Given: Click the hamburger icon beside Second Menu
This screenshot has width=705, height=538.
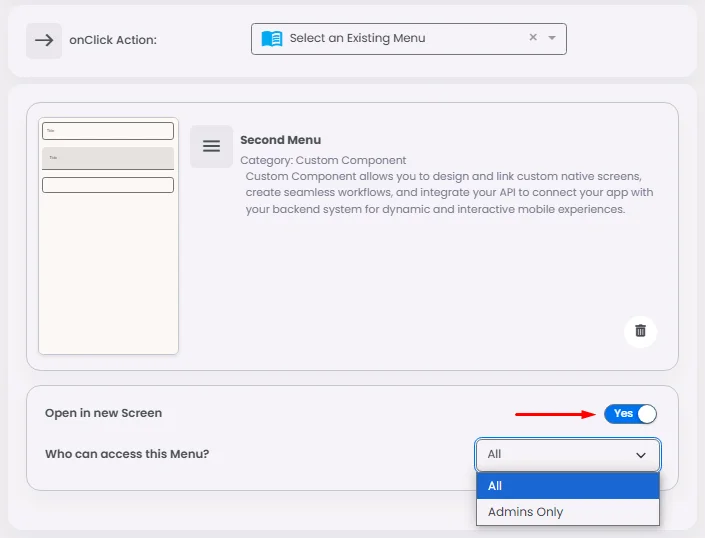Looking at the screenshot, I should coord(211,146).
